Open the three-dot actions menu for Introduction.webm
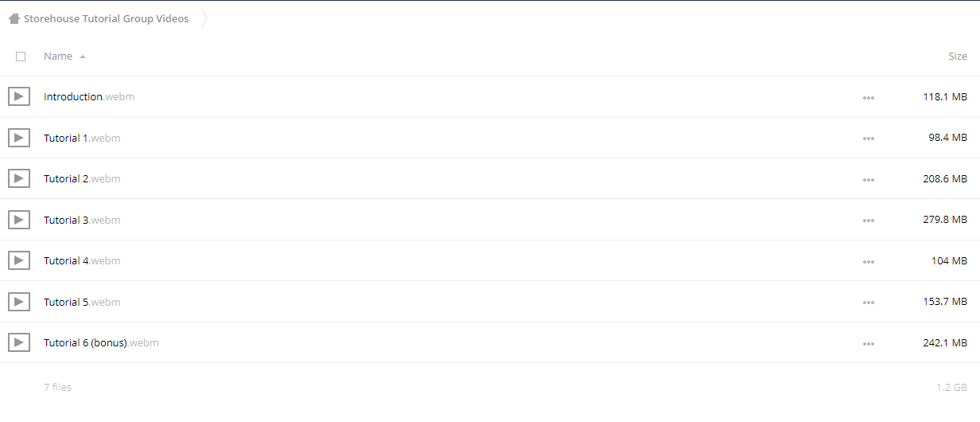The width and height of the screenshot is (980, 422). coord(869,98)
